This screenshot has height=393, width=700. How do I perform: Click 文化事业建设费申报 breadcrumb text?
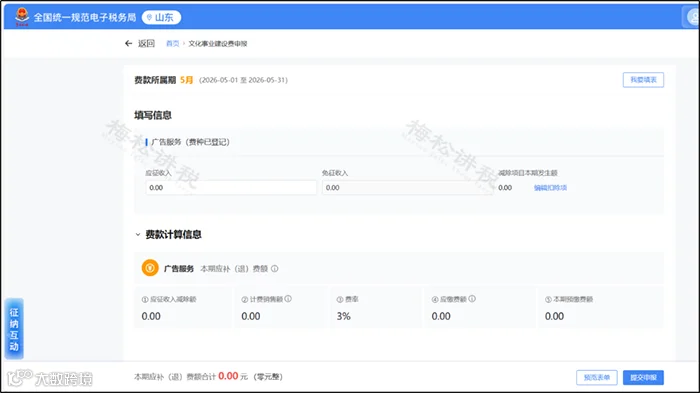pyautogui.click(x=217, y=43)
